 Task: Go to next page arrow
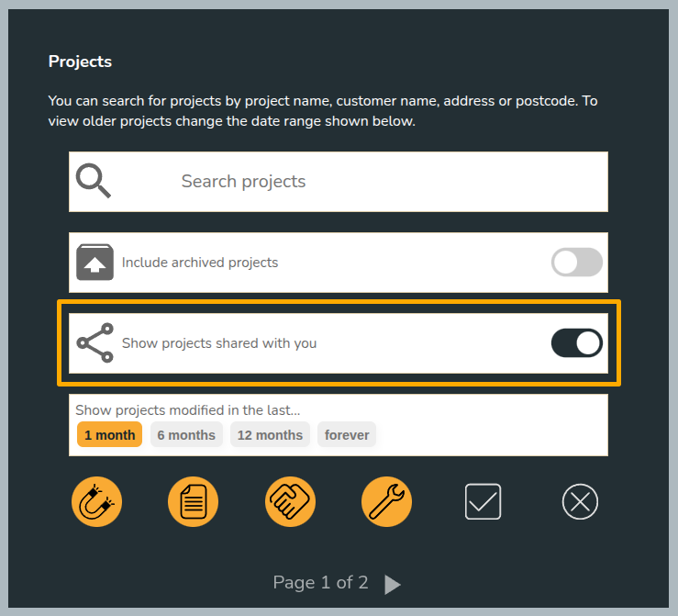[393, 585]
